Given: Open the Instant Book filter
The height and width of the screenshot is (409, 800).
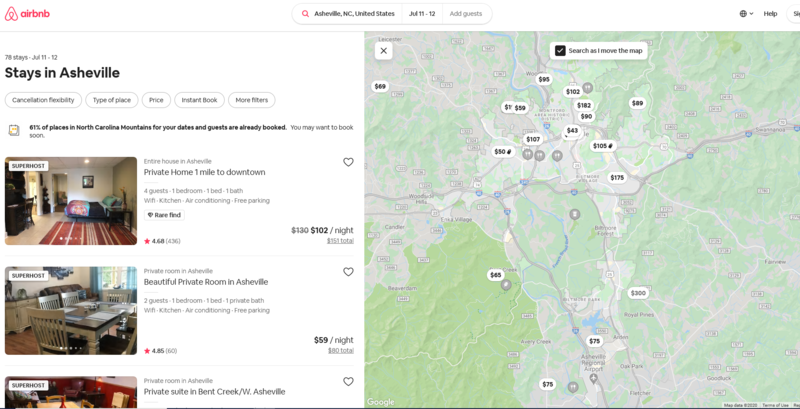Looking at the screenshot, I should [x=199, y=100].
